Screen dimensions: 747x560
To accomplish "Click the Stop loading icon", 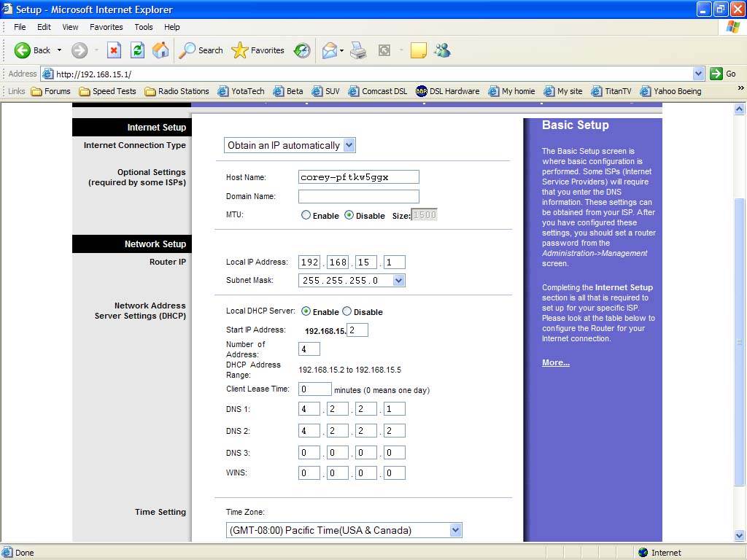I will pyautogui.click(x=114, y=50).
